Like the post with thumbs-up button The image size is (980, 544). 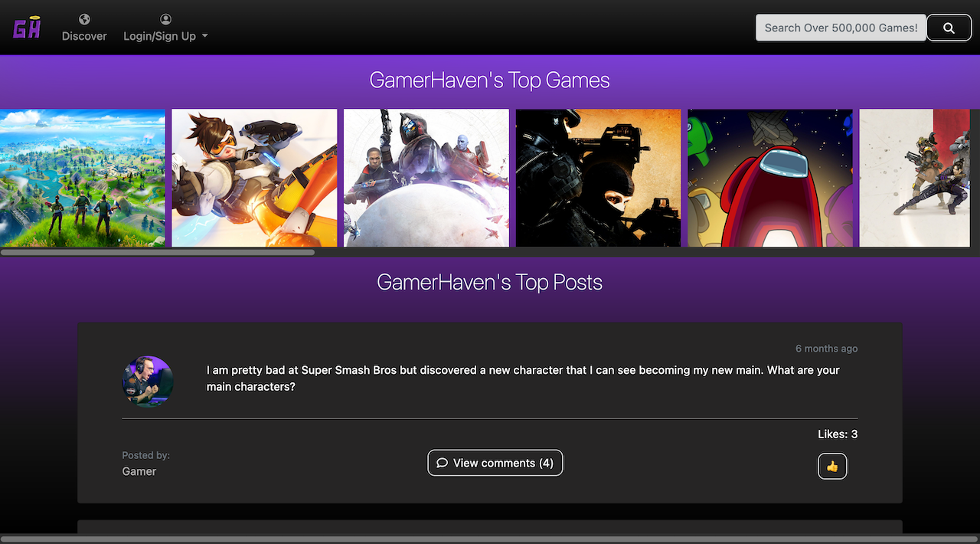coord(832,466)
